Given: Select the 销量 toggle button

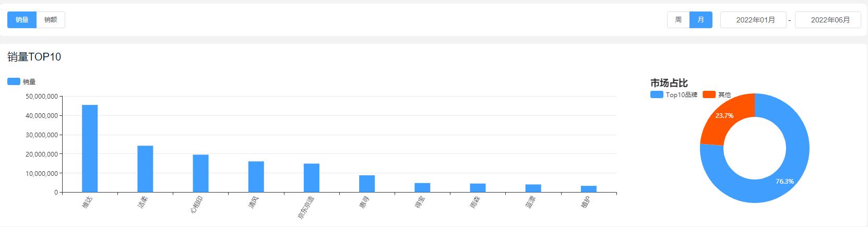Looking at the screenshot, I should pyautogui.click(x=22, y=20).
